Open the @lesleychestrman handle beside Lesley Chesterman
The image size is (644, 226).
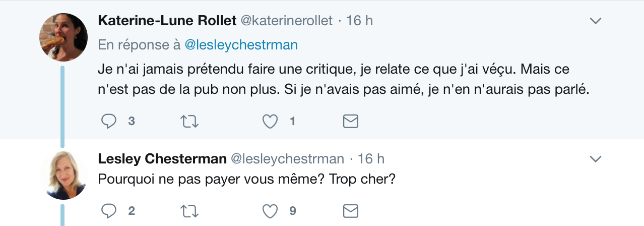(x=287, y=159)
